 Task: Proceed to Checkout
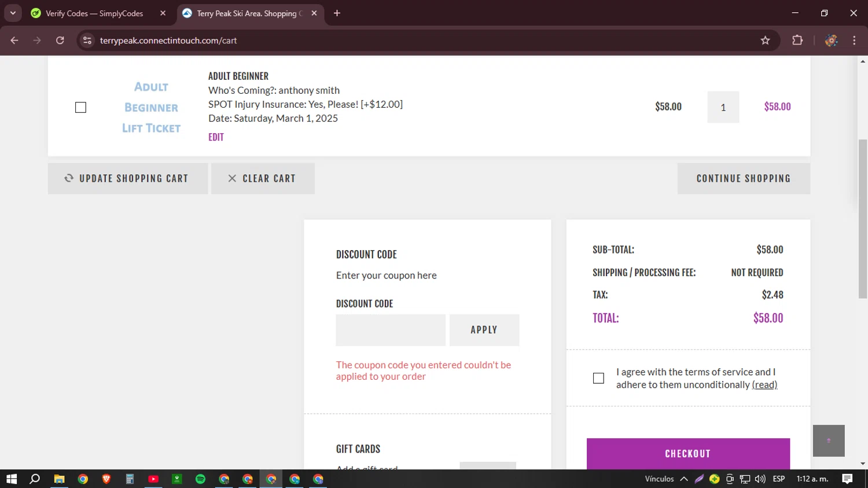[688, 454]
